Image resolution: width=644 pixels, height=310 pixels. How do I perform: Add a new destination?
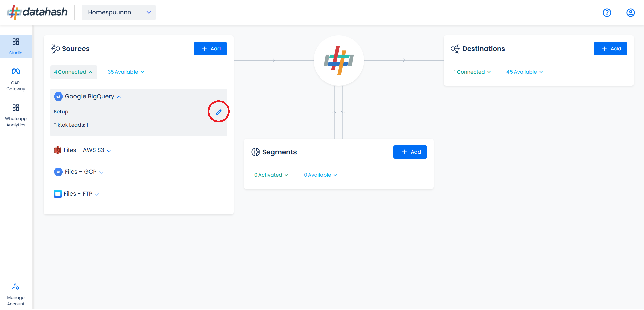[x=610, y=49]
